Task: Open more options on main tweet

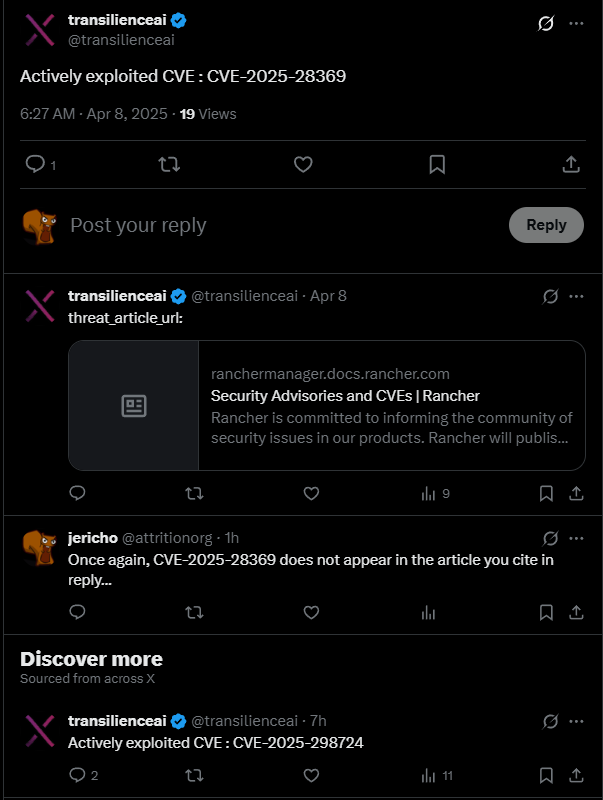Action: (x=576, y=23)
